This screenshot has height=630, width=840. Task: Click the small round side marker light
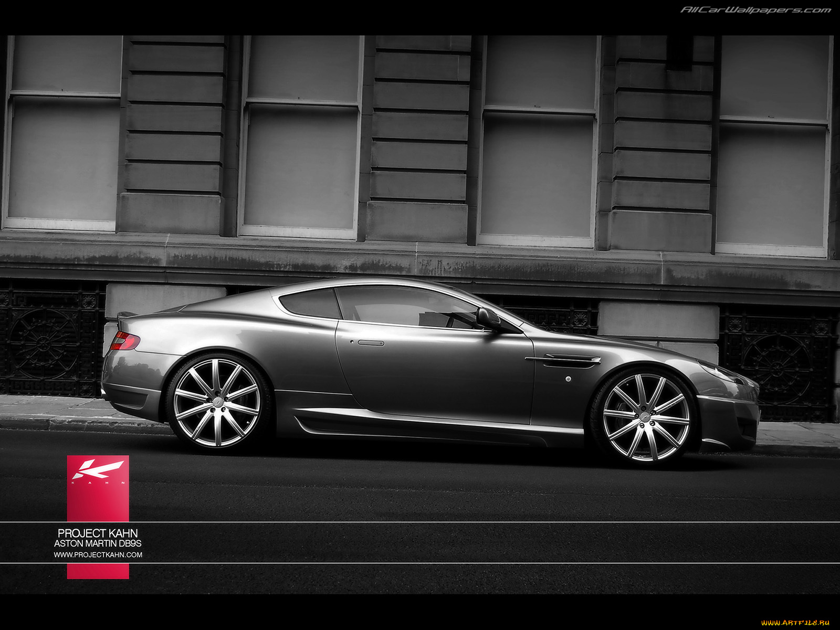click(568, 378)
